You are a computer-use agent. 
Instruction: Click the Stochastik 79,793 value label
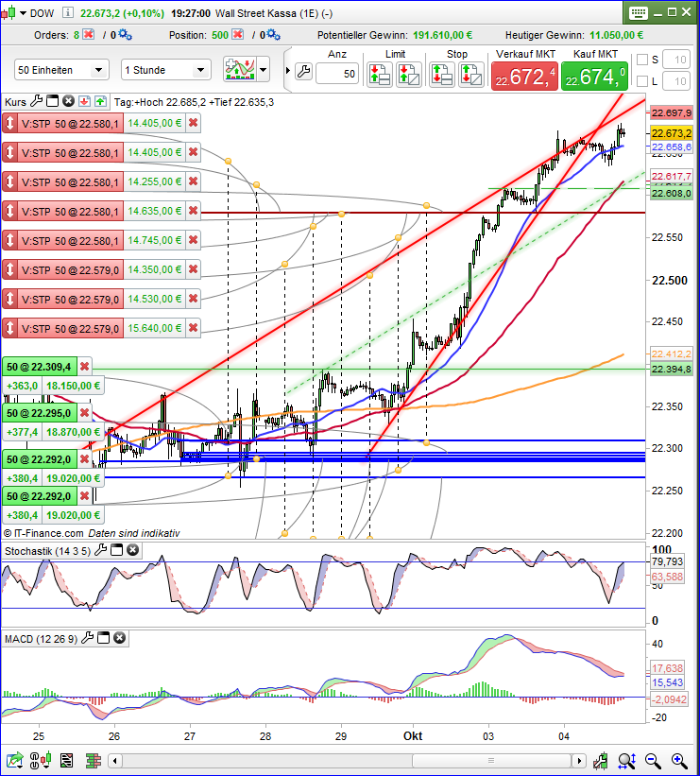click(x=667, y=561)
